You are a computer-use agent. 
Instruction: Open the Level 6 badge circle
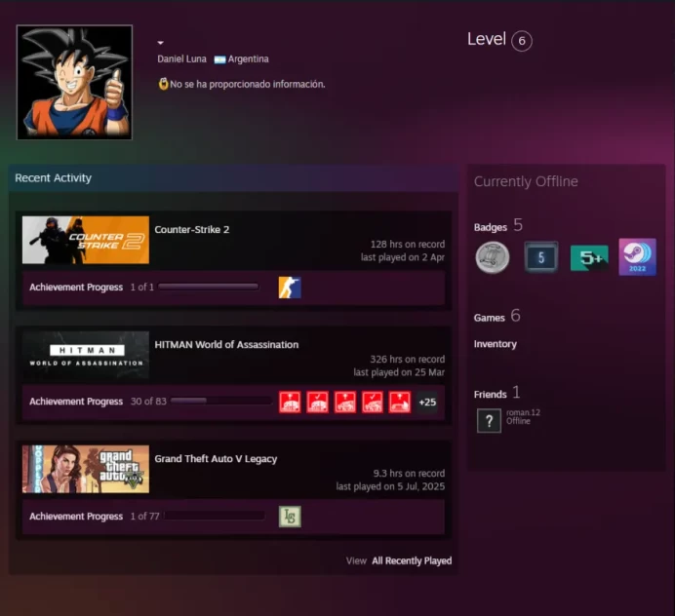[521, 41]
